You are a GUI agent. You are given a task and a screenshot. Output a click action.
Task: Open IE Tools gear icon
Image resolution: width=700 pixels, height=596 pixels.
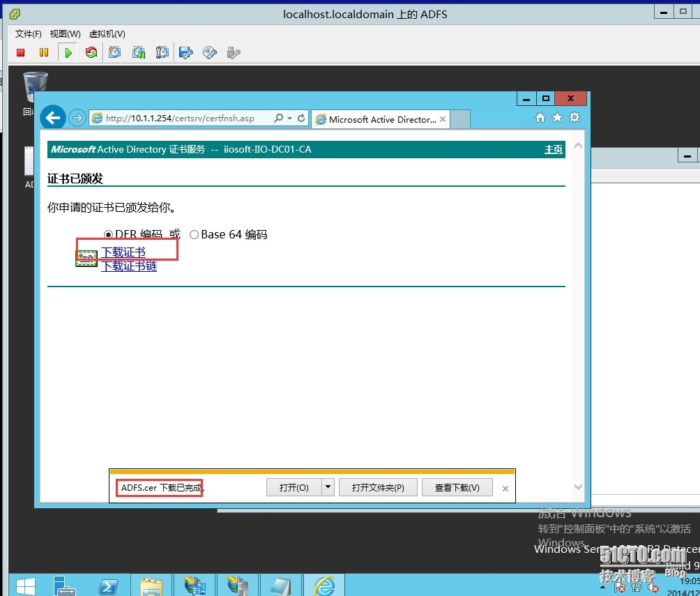[575, 117]
